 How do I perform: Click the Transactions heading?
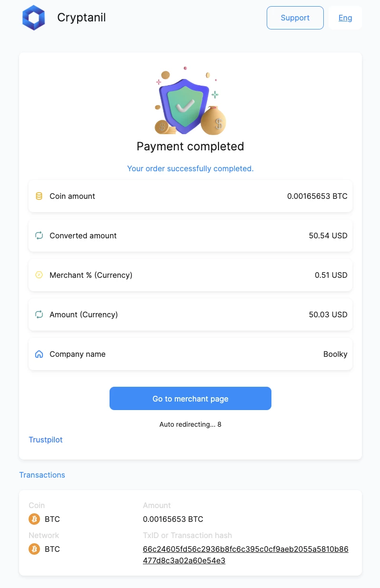(42, 475)
